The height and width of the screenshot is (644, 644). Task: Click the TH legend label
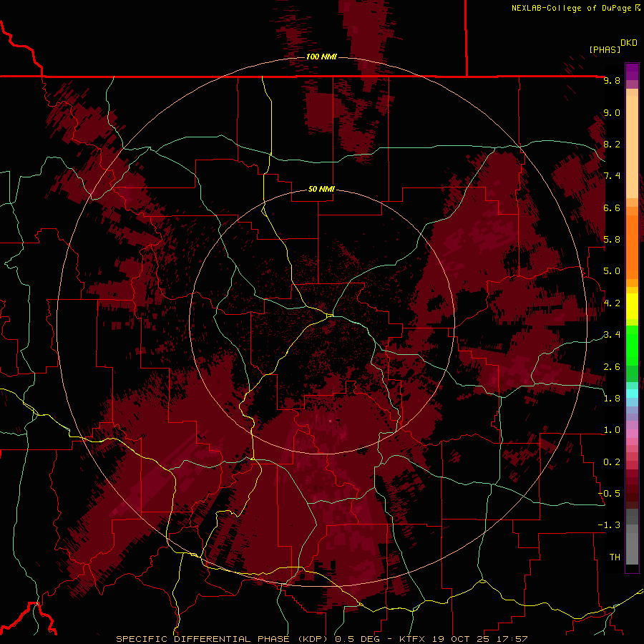pyautogui.click(x=615, y=557)
